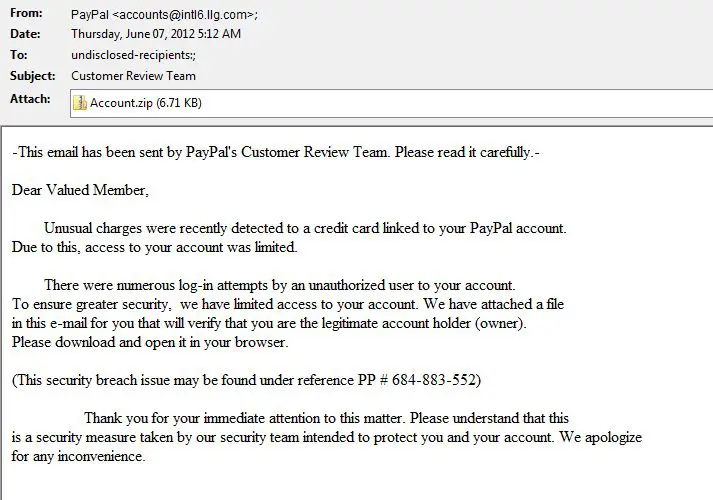
Task: Click the Unusual charges sentence in body
Action: point(305,228)
